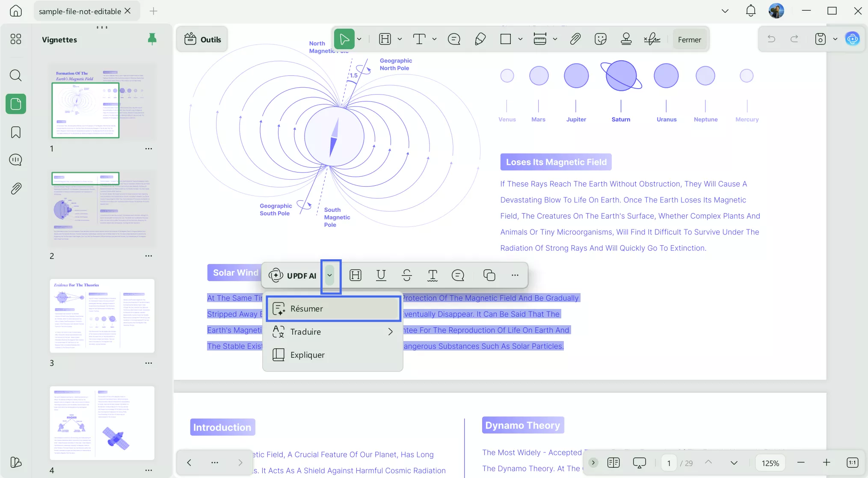This screenshot has height=478, width=868.
Task: Copy selected text from floating toolbar
Action: pyautogui.click(x=489, y=275)
